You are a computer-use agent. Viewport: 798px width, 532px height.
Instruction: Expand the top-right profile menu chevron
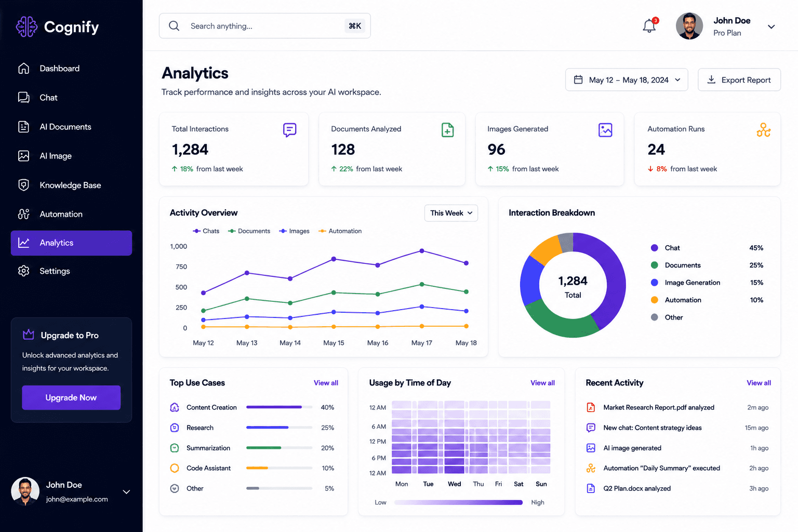coord(772,26)
